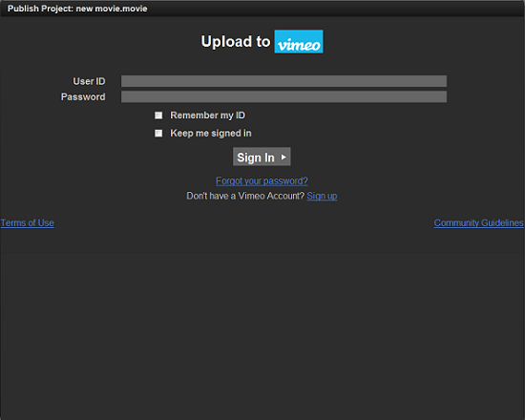The image size is (525, 420).
Task: Open the Community Guidelines link
Action: click(x=478, y=223)
